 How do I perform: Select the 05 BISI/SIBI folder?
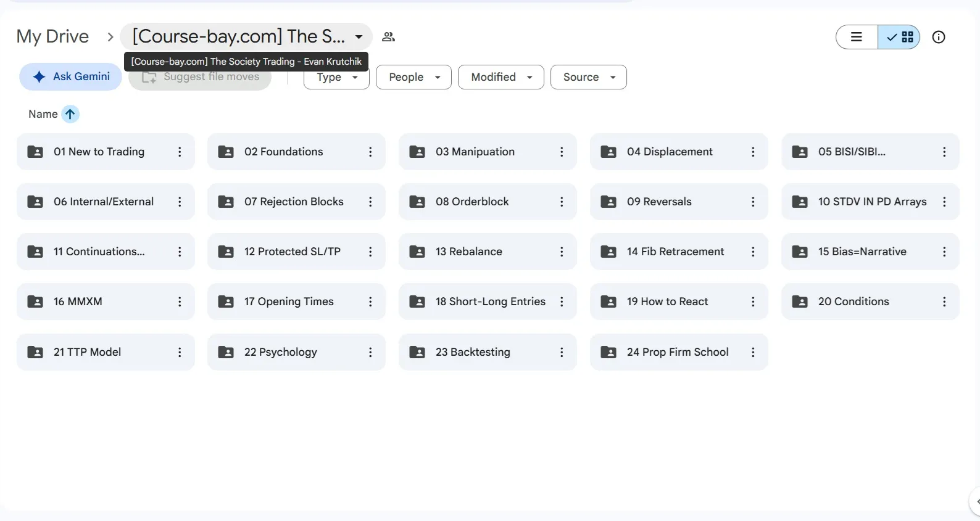click(870, 152)
